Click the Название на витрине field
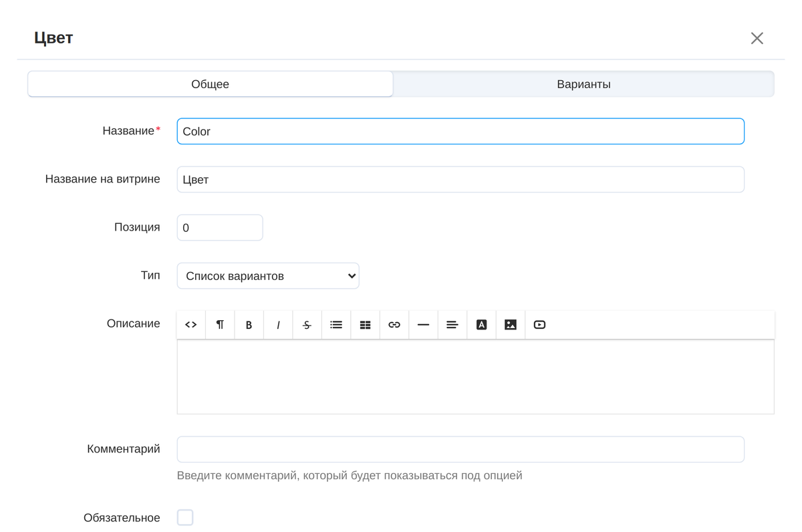This screenshot has width=802, height=532. pyautogui.click(x=460, y=180)
